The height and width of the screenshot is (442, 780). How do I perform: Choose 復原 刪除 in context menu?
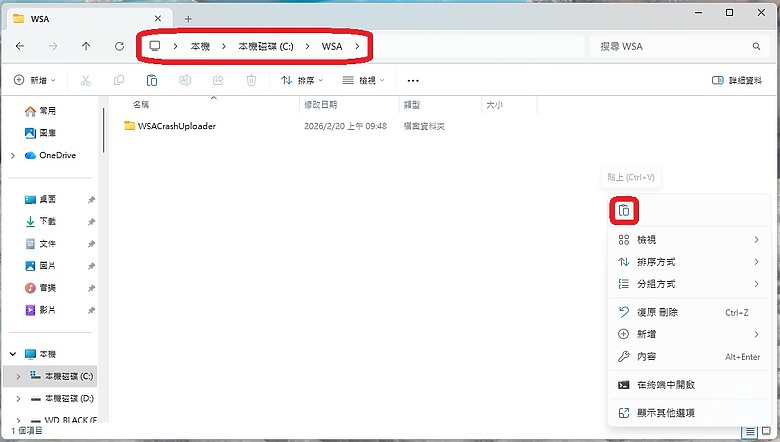(x=689, y=312)
